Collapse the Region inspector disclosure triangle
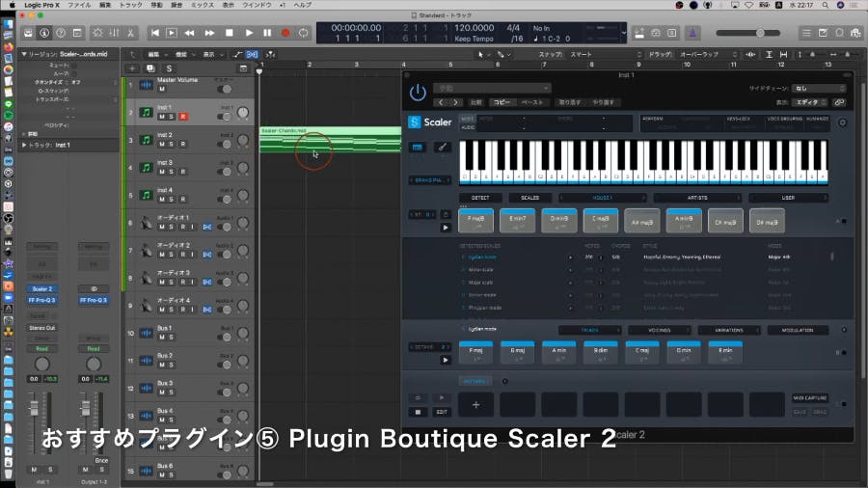Viewport: 868px width, 488px height. pyautogui.click(x=24, y=54)
